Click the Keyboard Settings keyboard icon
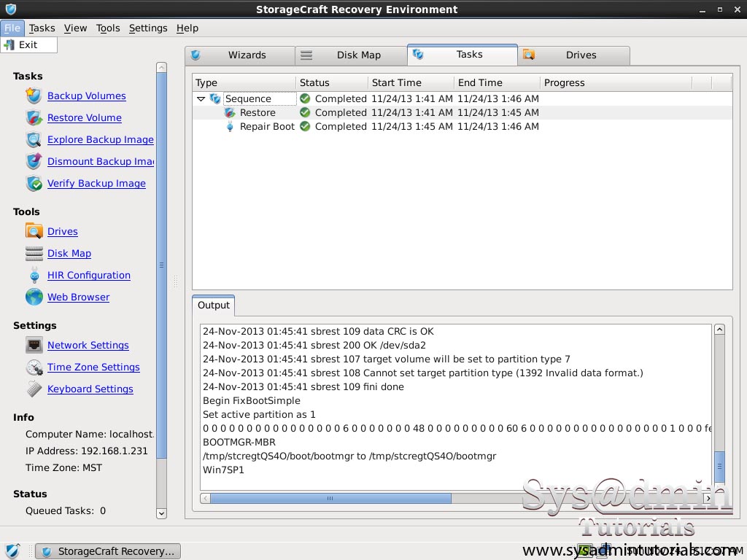The height and width of the screenshot is (560, 747). pyautogui.click(x=34, y=389)
